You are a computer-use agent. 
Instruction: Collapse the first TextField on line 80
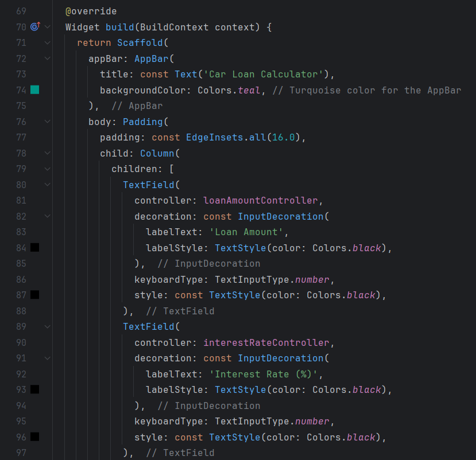coord(48,185)
